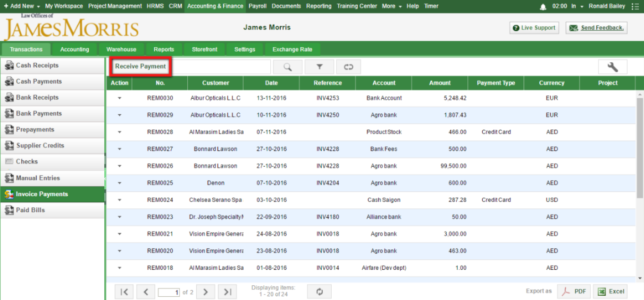Open Paid Bills in sidebar
This screenshot has width=644, height=300.
pos(52,210)
